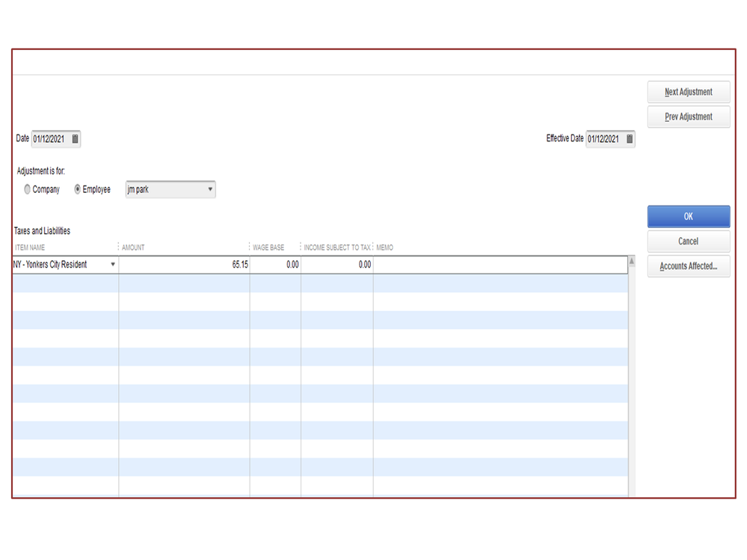
Task: Click the table scrollbar up arrow
Action: 632,261
